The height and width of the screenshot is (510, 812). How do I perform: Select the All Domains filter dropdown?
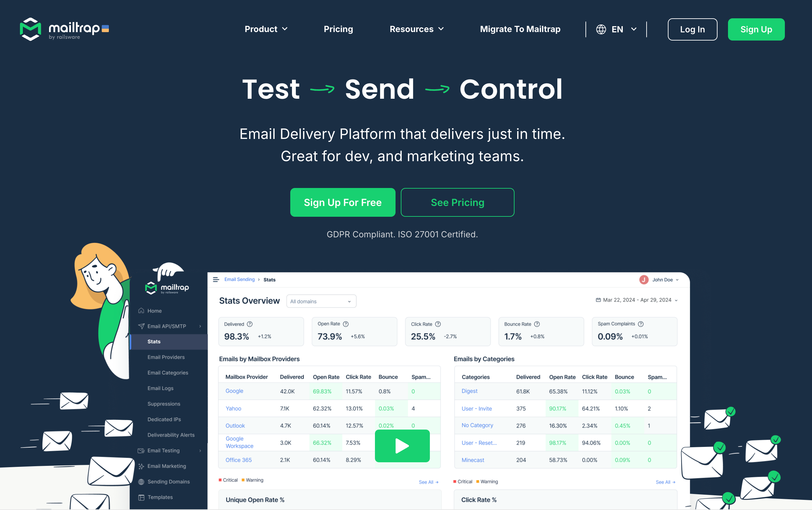tap(321, 301)
